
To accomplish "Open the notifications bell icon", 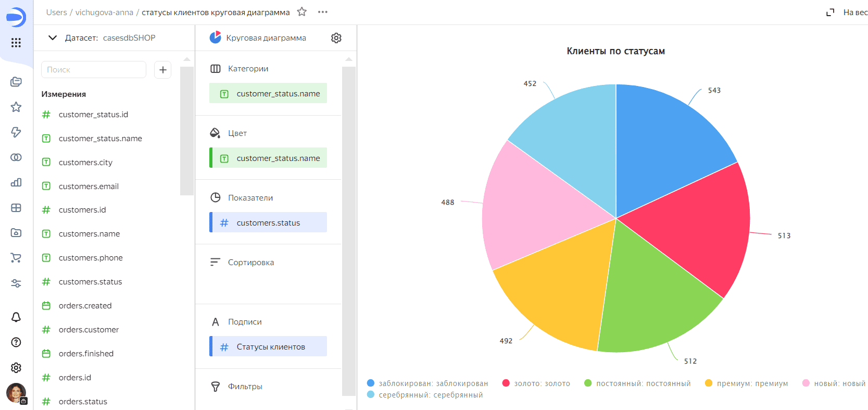I will [x=16, y=317].
